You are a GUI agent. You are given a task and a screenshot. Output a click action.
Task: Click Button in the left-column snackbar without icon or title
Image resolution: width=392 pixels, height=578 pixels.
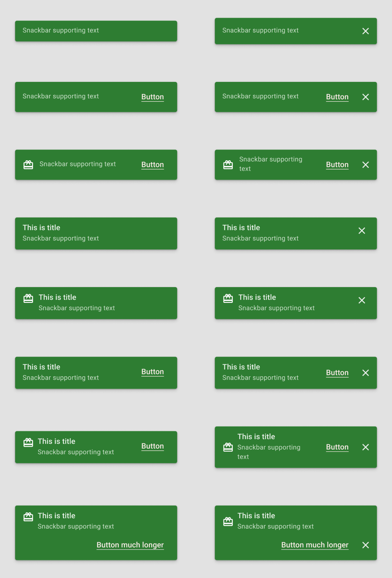152,97
